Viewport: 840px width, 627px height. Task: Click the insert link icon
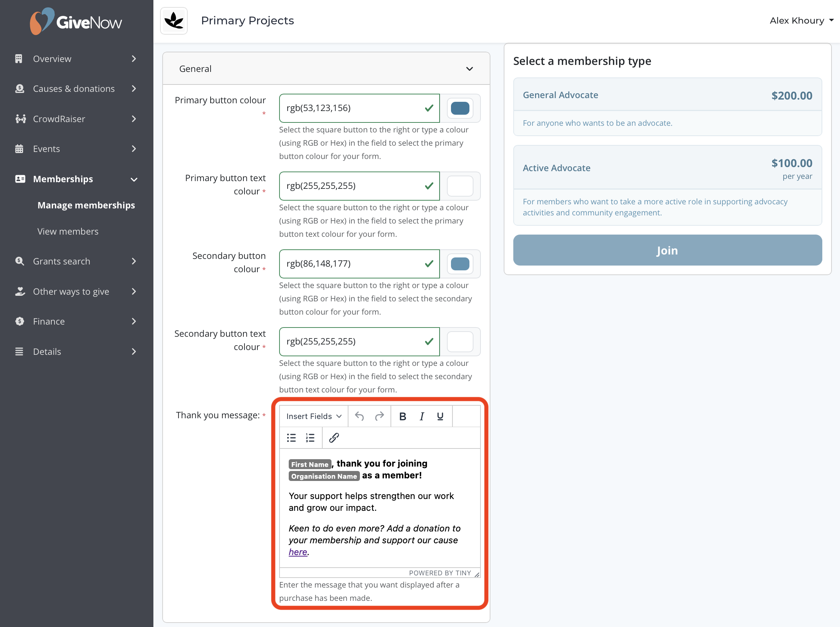click(334, 438)
